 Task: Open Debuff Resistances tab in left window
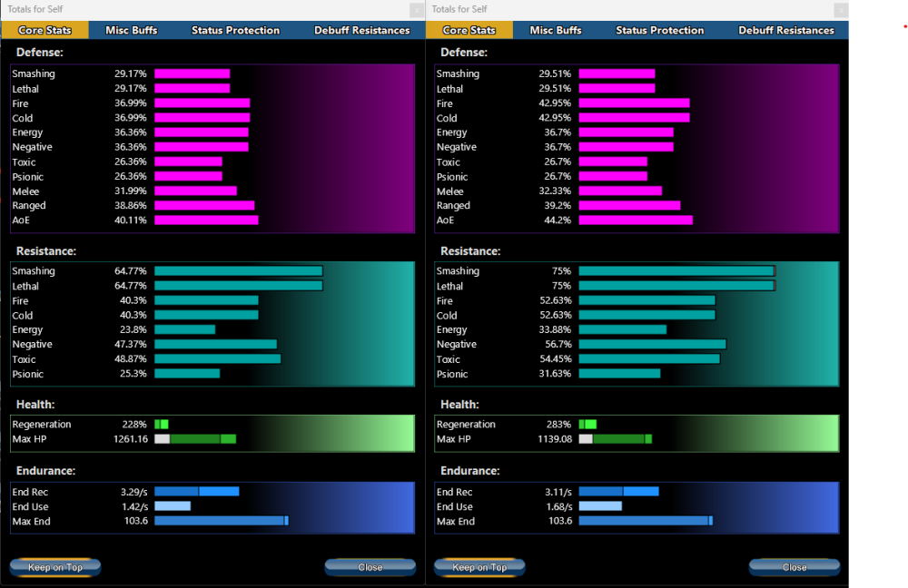click(361, 30)
